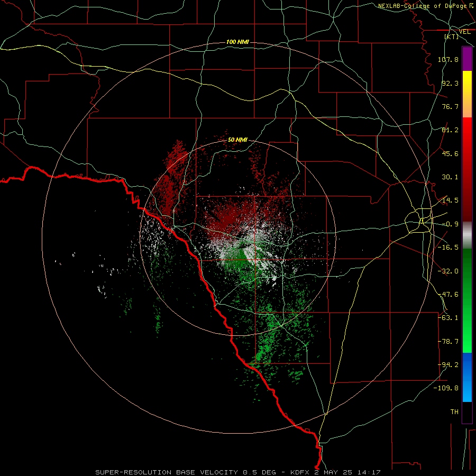Viewport: 476px width, 476px height.
Task: Click the -47.6 velocity scale value
Action: click(448, 295)
